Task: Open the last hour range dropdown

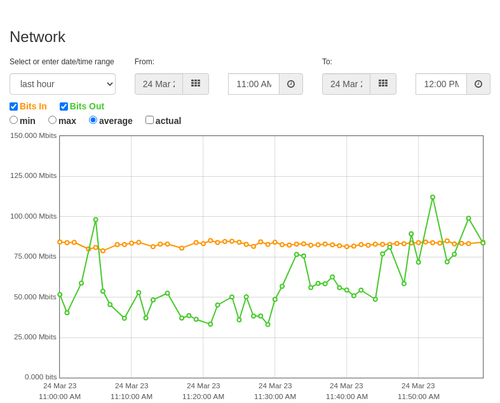Action: tap(63, 84)
